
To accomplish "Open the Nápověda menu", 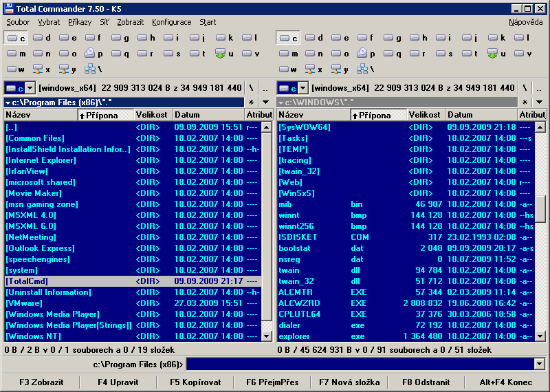I will click(525, 22).
